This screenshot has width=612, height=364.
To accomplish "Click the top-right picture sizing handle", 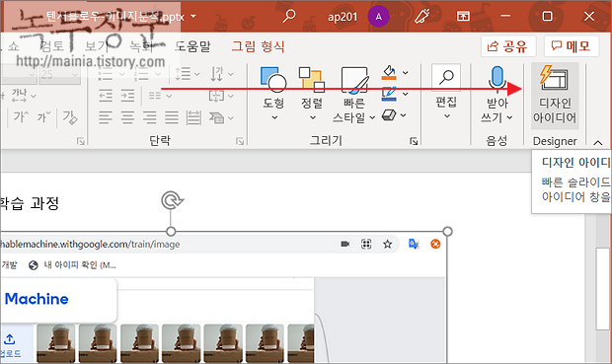I will click(448, 232).
